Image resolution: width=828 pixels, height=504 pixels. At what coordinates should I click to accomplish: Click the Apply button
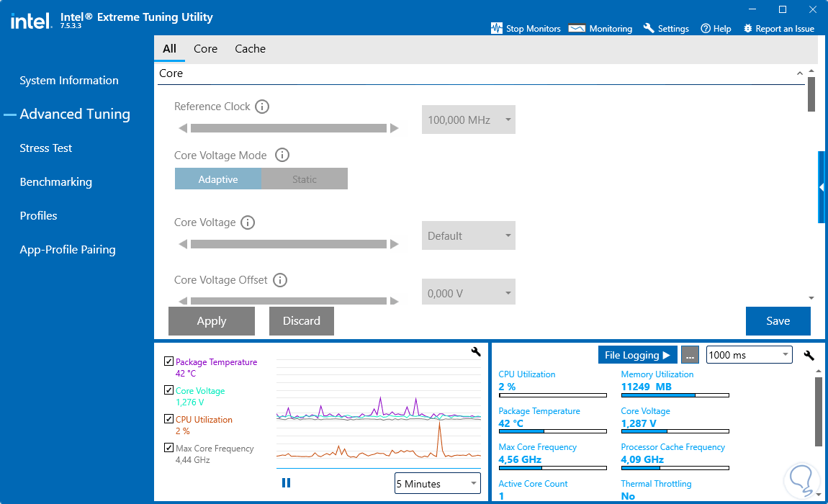click(x=212, y=320)
